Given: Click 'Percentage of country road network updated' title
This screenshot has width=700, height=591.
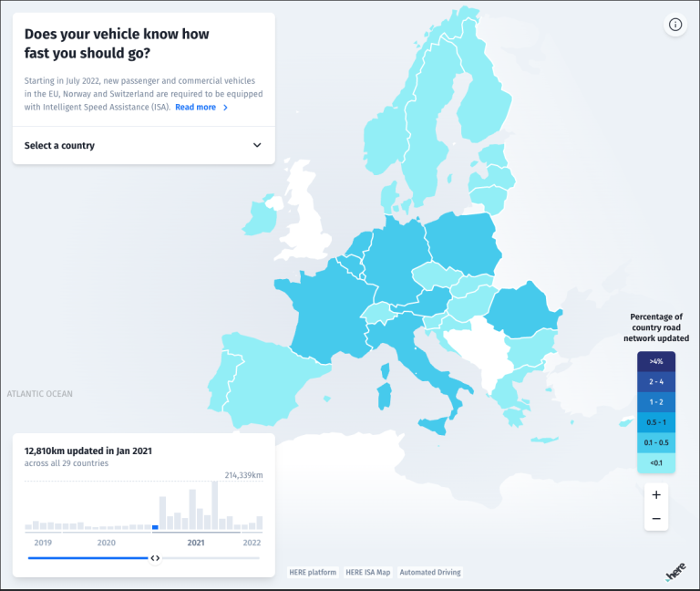Looking at the screenshot, I should click(656, 327).
